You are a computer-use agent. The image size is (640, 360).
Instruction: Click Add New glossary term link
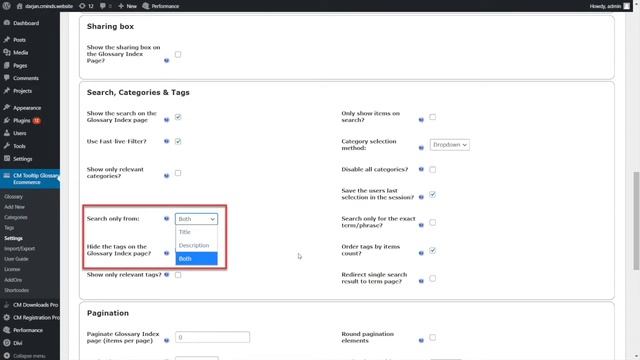14,207
